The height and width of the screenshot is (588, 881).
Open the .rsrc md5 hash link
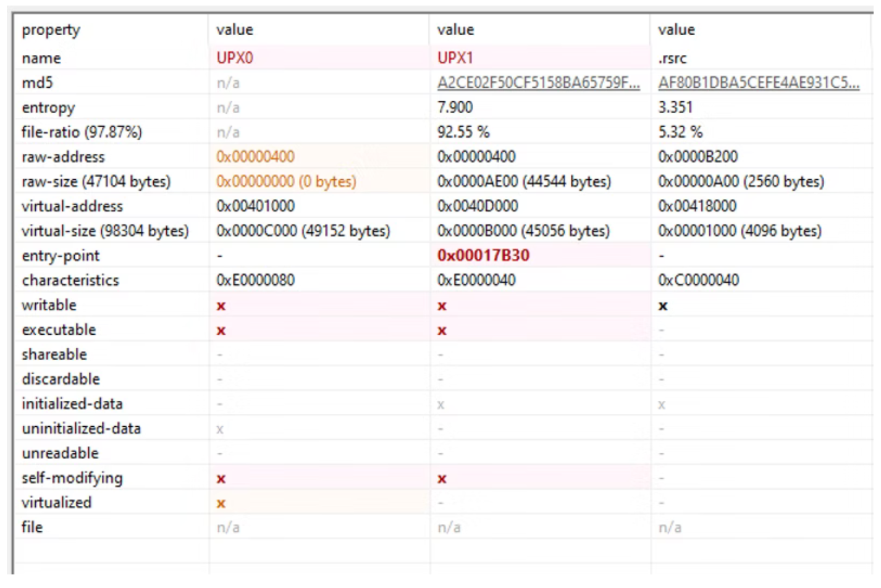click(758, 83)
